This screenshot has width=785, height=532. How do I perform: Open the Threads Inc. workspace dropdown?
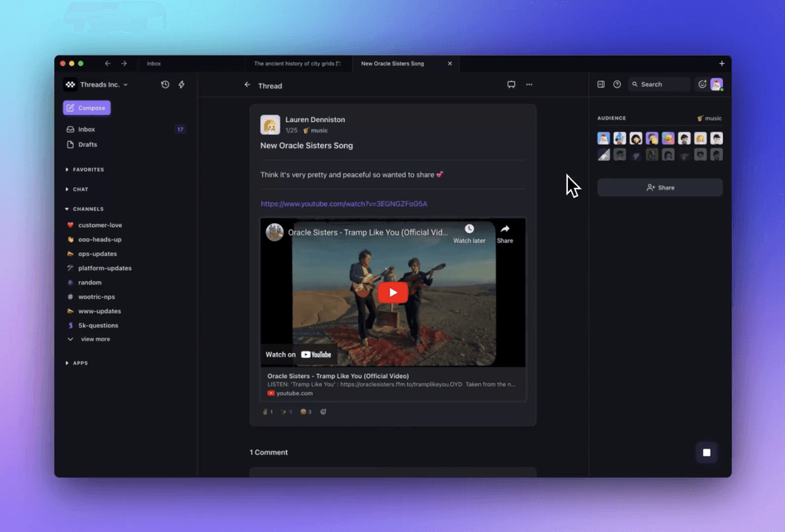[104, 84]
